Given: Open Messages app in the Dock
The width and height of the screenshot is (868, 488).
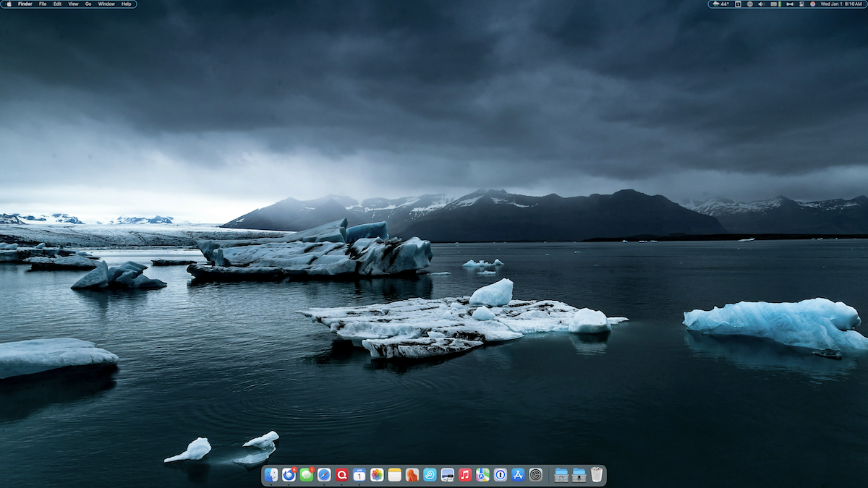Looking at the screenshot, I should click(307, 475).
